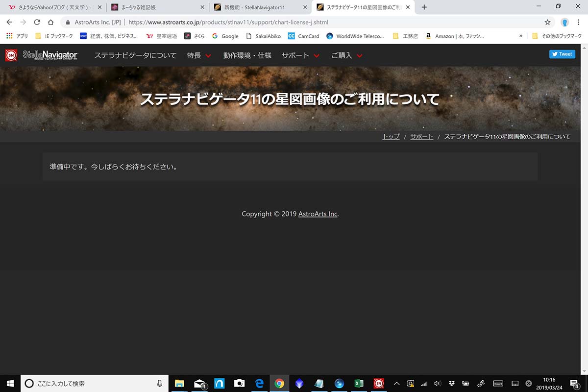Show hidden system tray icons
Viewport: 588px width, 392px height.
tap(397, 383)
